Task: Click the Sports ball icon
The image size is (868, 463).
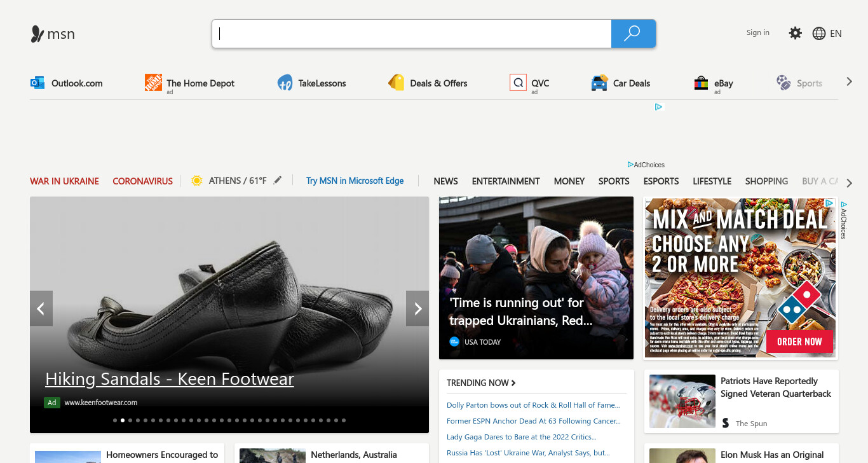Action: [x=783, y=83]
